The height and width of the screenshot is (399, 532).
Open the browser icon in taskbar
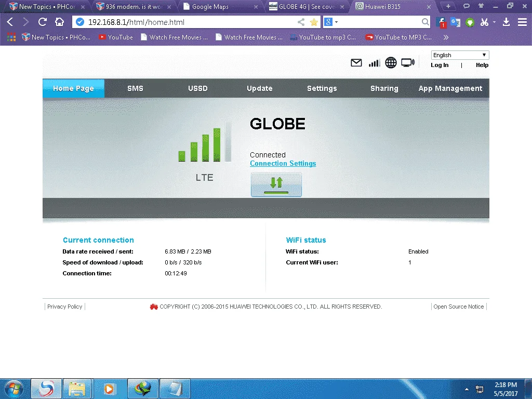pos(46,389)
